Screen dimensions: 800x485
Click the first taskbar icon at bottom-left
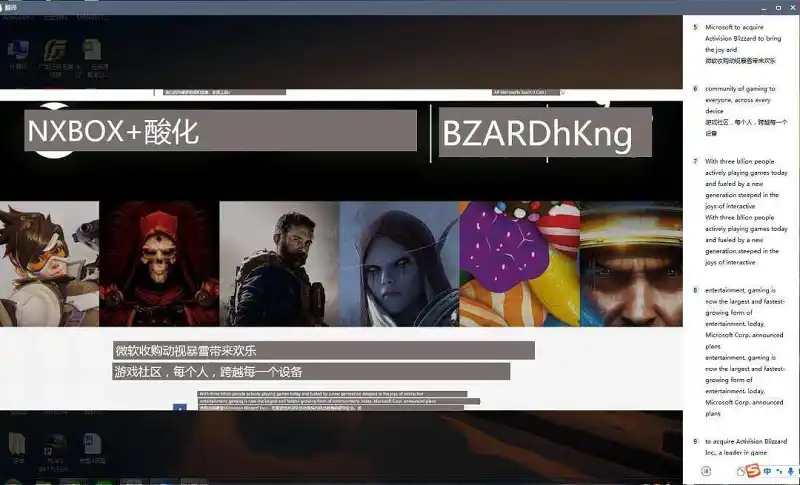coord(11,481)
